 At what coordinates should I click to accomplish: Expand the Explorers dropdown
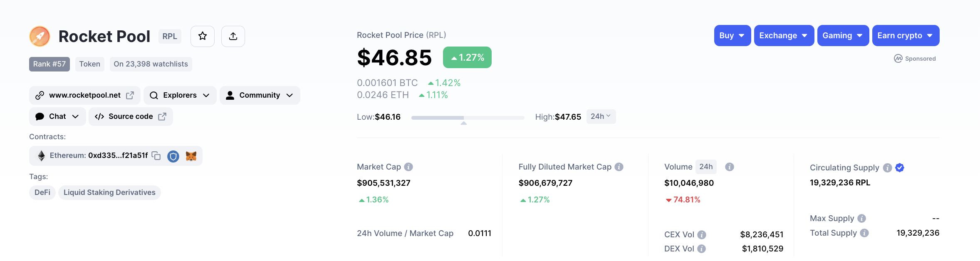tap(180, 95)
